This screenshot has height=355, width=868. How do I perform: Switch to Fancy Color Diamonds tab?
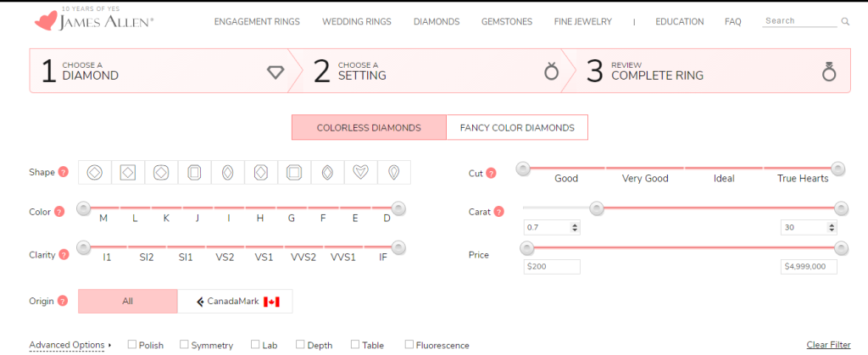tap(517, 128)
